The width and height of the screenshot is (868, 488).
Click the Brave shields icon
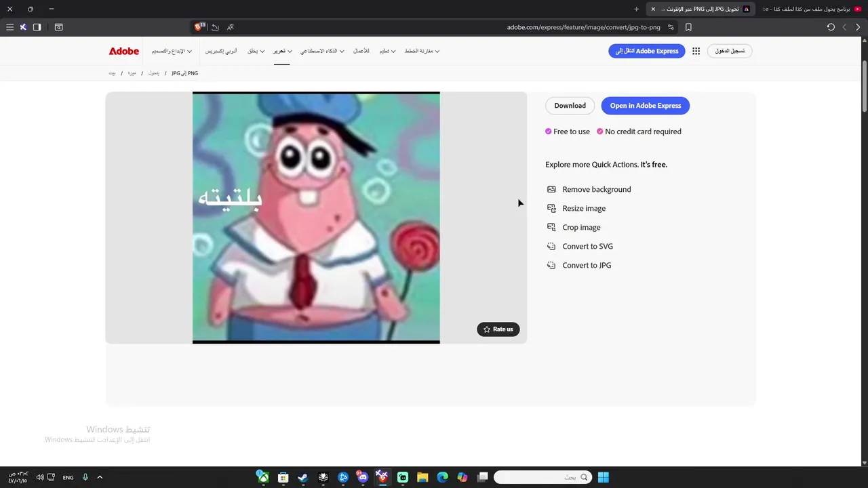(x=199, y=27)
